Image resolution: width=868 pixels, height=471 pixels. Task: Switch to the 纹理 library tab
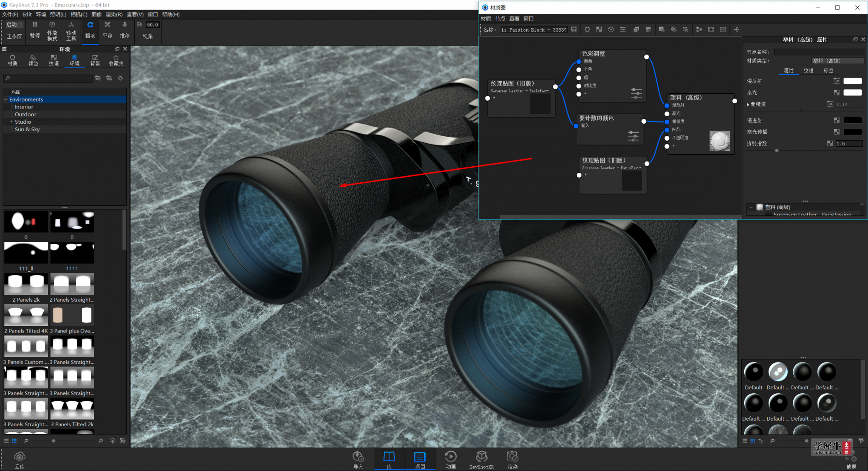coord(54,60)
